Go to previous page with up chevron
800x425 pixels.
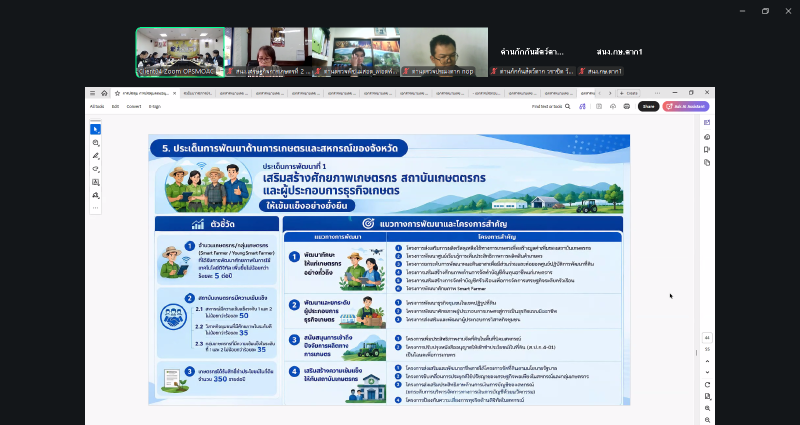(x=707, y=361)
